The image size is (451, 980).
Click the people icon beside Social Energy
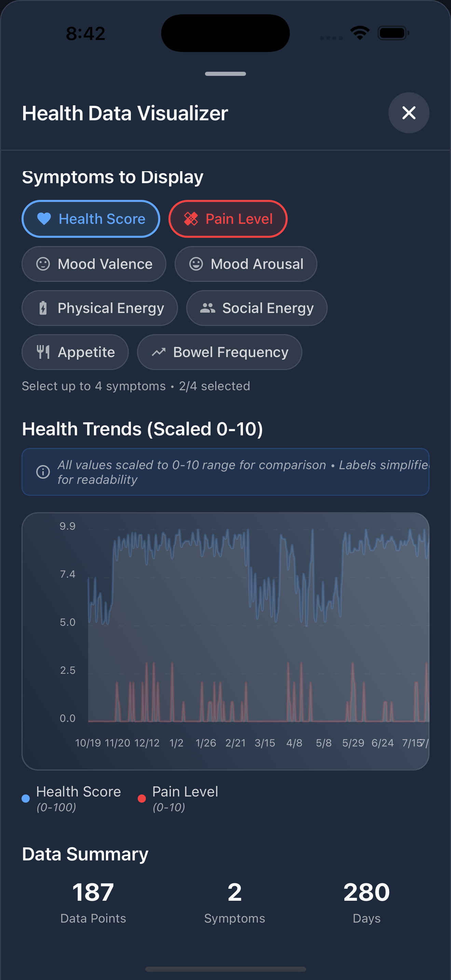tap(208, 308)
